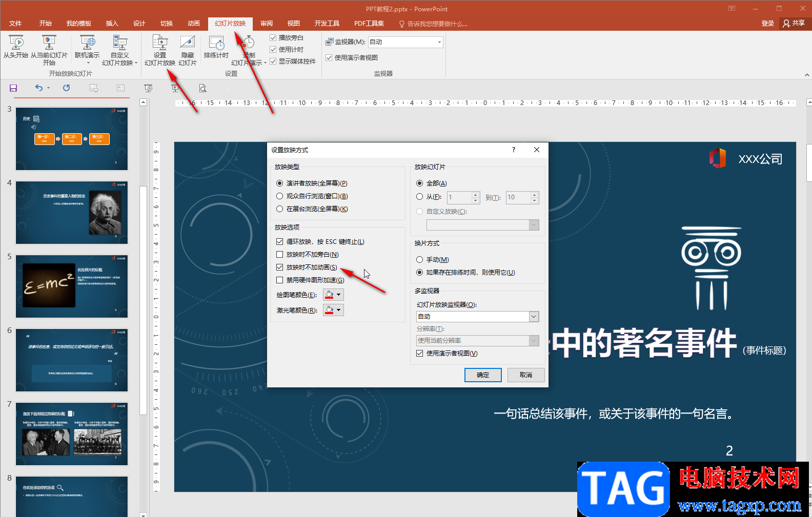
Task: Open pen color (绘图笔颜色) picker
Action: tap(333, 295)
